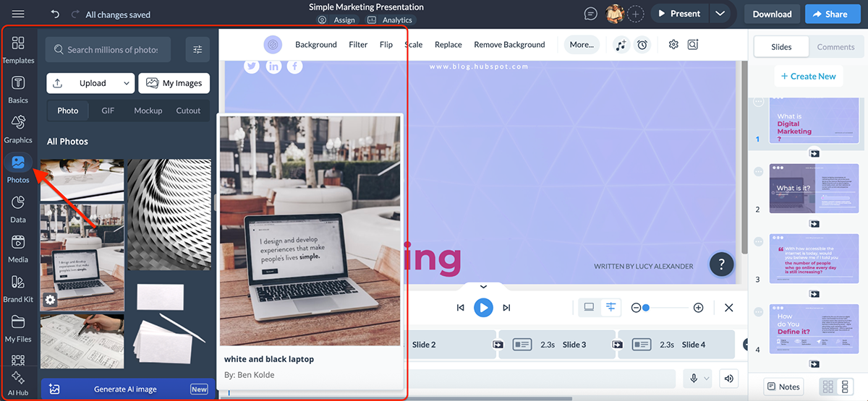Open the hamburger main menu

tap(18, 14)
